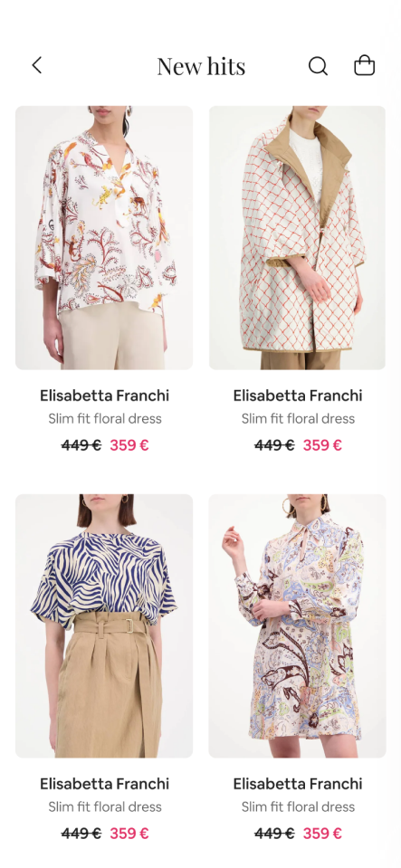The width and height of the screenshot is (401, 868).
Task: Select Slim fit floral dress under zebra top
Action: [x=105, y=806]
